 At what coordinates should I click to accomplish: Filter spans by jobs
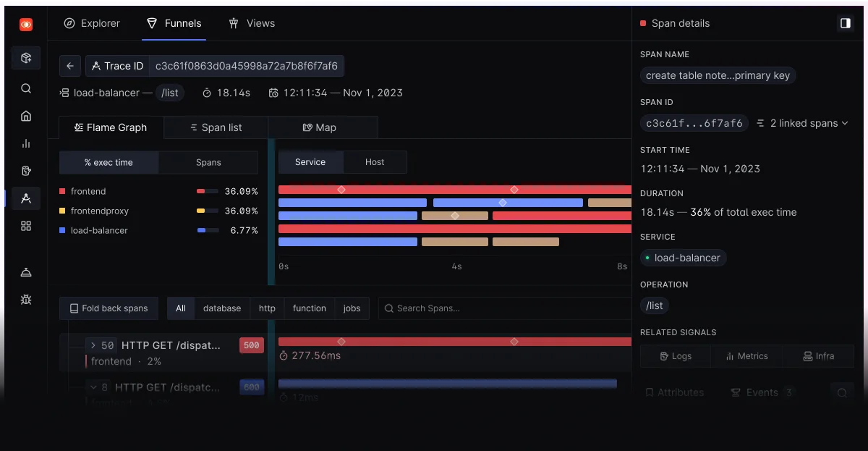coord(352,308)
